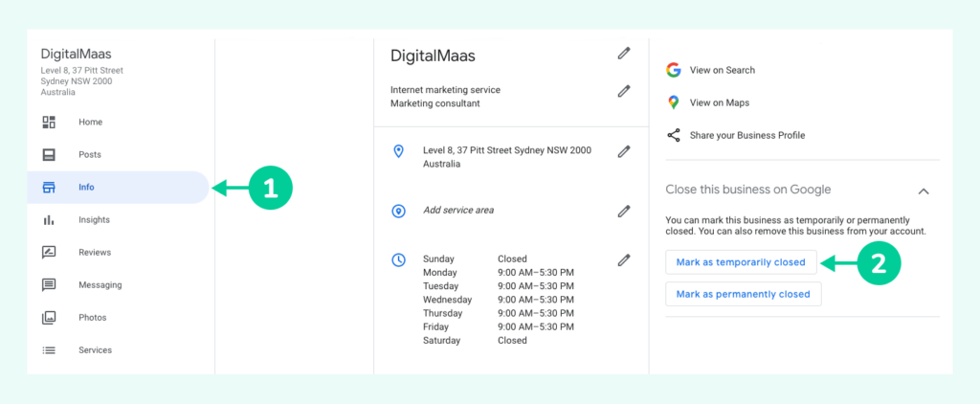Click the Posts icon in sidebar
Viewport: 980px width, 404px height.
[49, 154]
